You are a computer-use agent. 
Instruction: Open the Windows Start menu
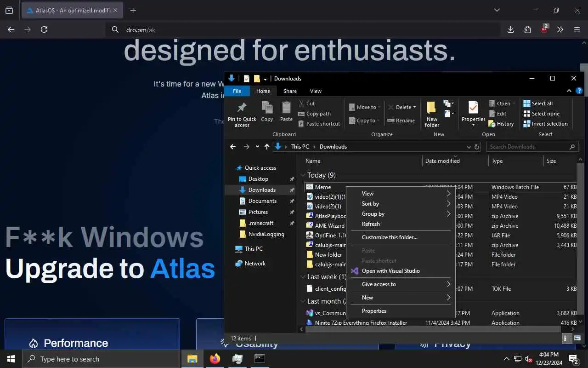[x=11, y=359]
